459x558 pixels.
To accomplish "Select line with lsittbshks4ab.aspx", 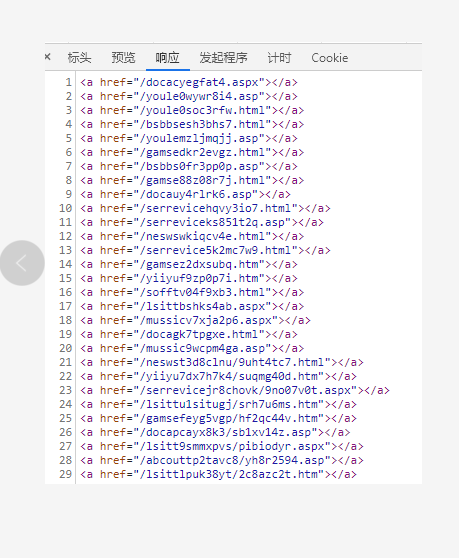I will click(x=192, y=306).
